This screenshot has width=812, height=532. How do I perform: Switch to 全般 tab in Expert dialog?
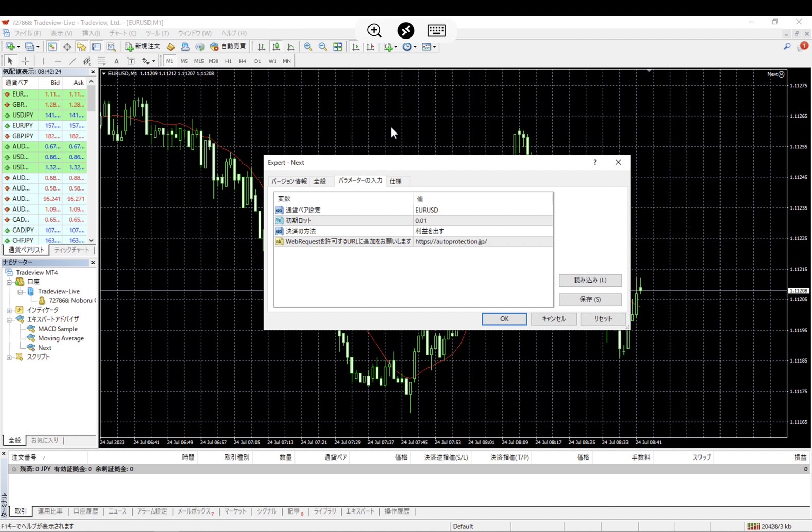(320, 181)
